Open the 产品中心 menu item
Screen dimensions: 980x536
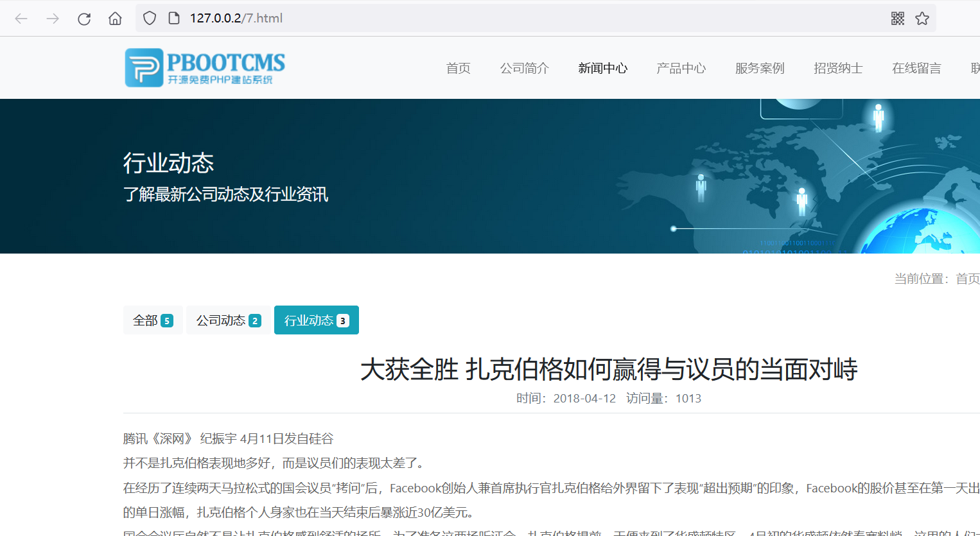coord(681,67)
